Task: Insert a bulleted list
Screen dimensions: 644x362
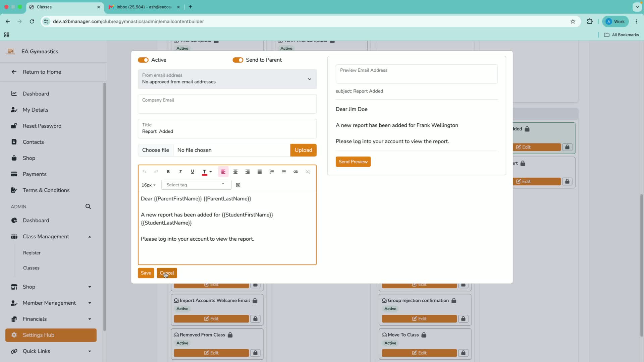Action: pos(284,172)
